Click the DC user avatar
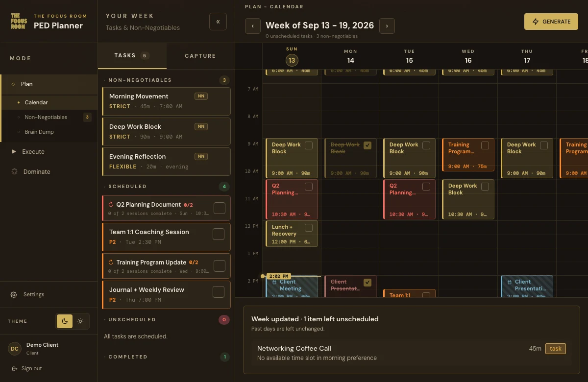 pos(15,349)
